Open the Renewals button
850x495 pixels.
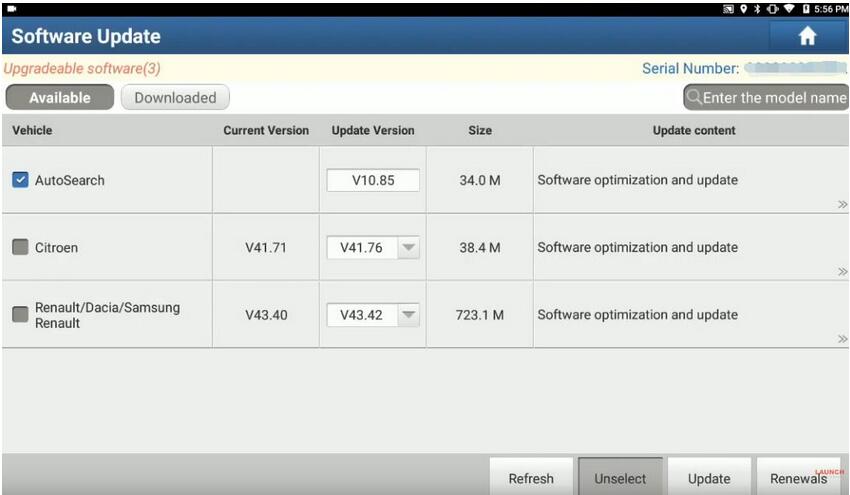tap(801, 477)
